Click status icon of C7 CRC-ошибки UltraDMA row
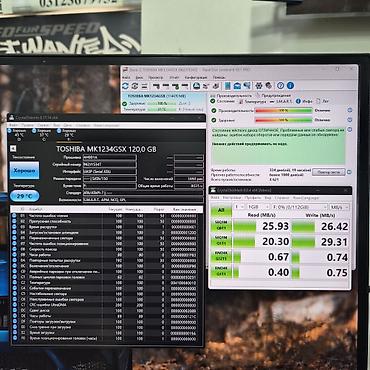This screenshot has height=370, width=370. (x=14, y=305)
